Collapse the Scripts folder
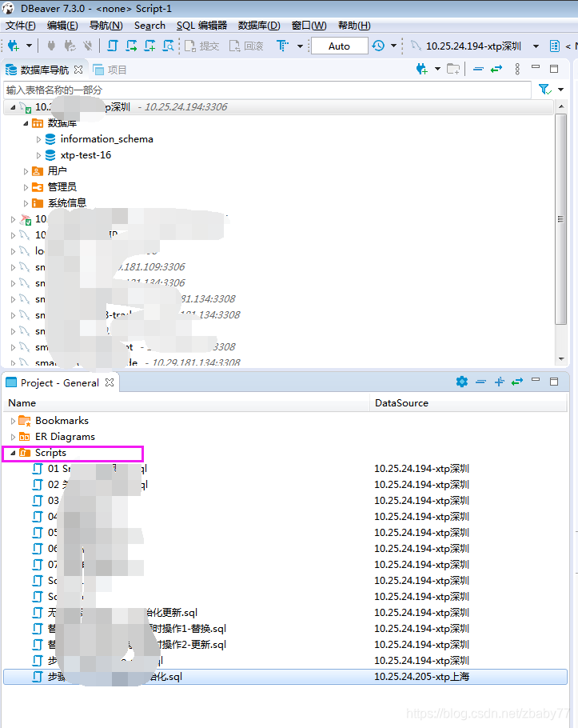Screen dimensions: 578x728 [13, 453]
